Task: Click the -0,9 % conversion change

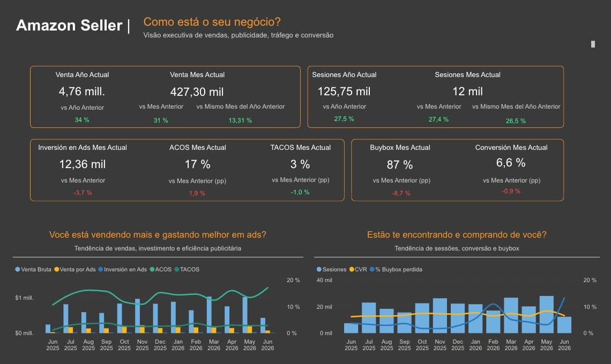Action: click(x=511, y=191)
